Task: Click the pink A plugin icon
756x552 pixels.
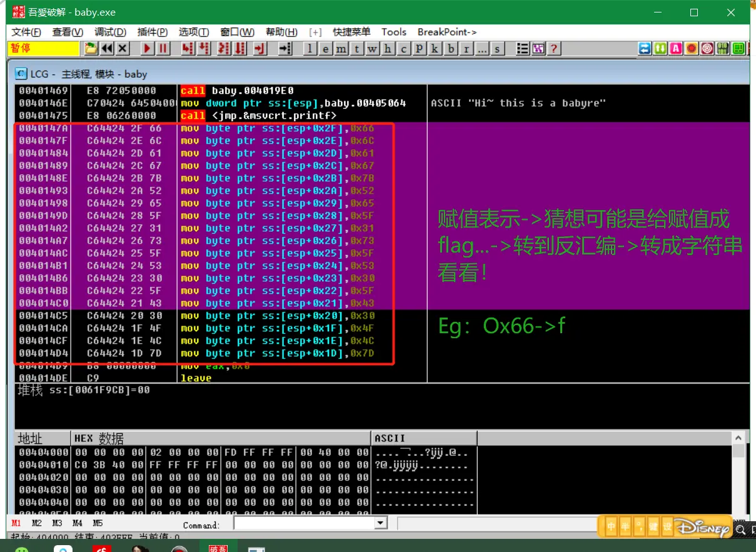Action: [676, 49]
